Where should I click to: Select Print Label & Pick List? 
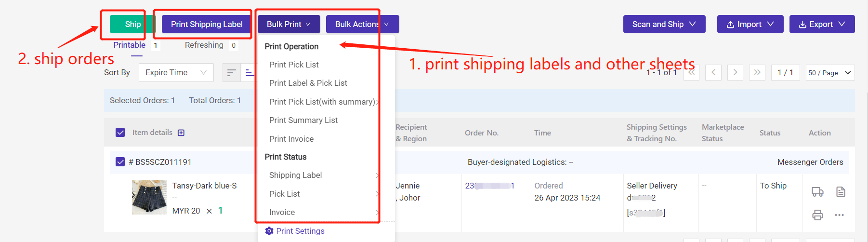coord(308,83)
